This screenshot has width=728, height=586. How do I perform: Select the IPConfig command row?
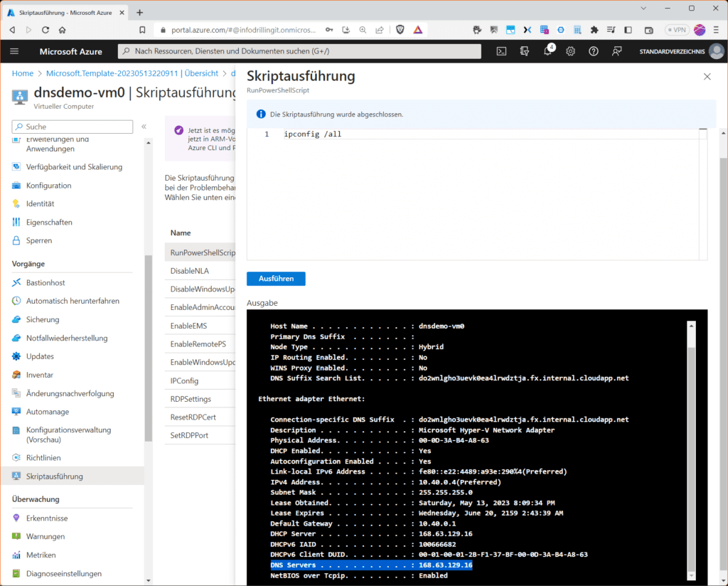(x=200, y=380)
